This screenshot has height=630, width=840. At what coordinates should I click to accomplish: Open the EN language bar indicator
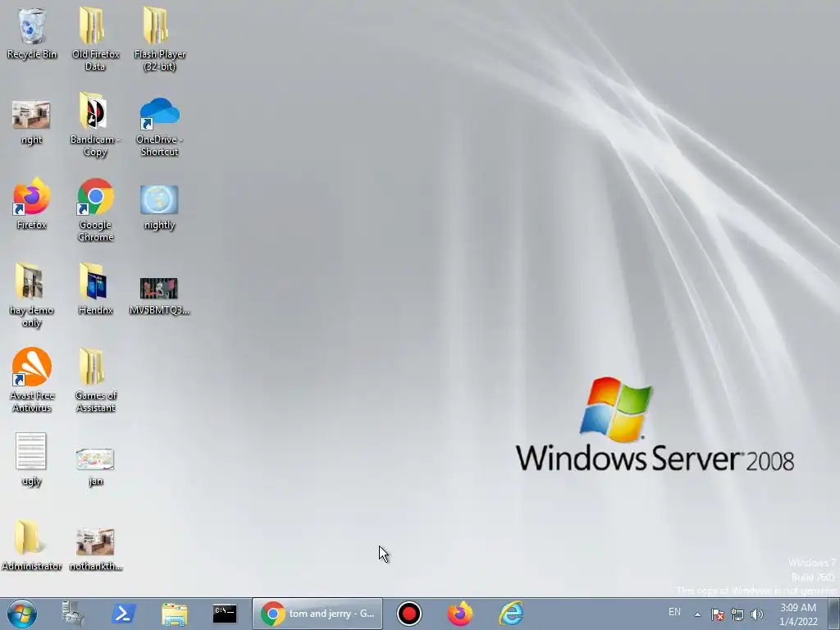(674, 612)
